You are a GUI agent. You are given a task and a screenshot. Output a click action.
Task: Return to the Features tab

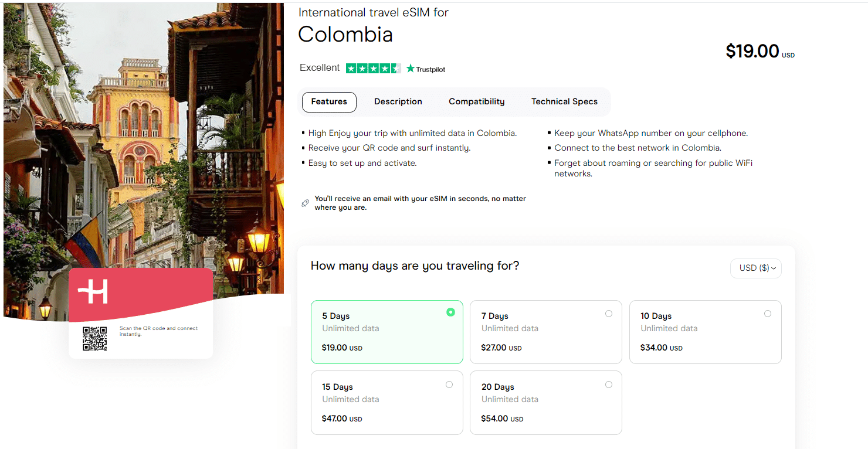tap(328, 101)
